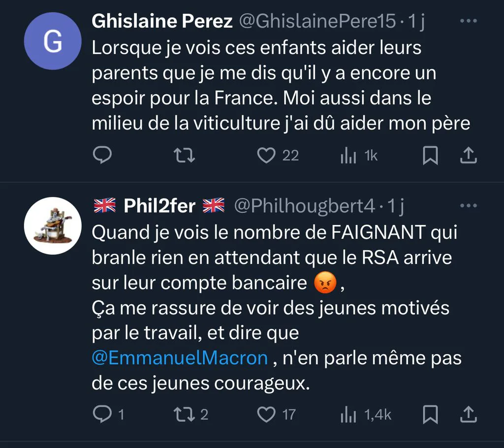Open the @Philhougbert4 handle

[304, 206]
